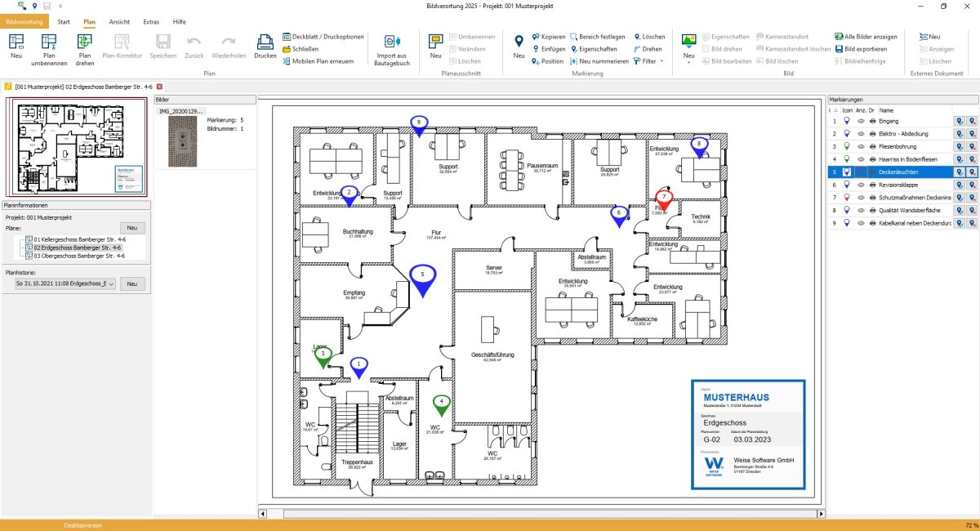Image resolution: width=980 pixels, height=531 pixels.
Task: Toggle print icon for Kabelkanal row
Action: [x=872, y=223]
